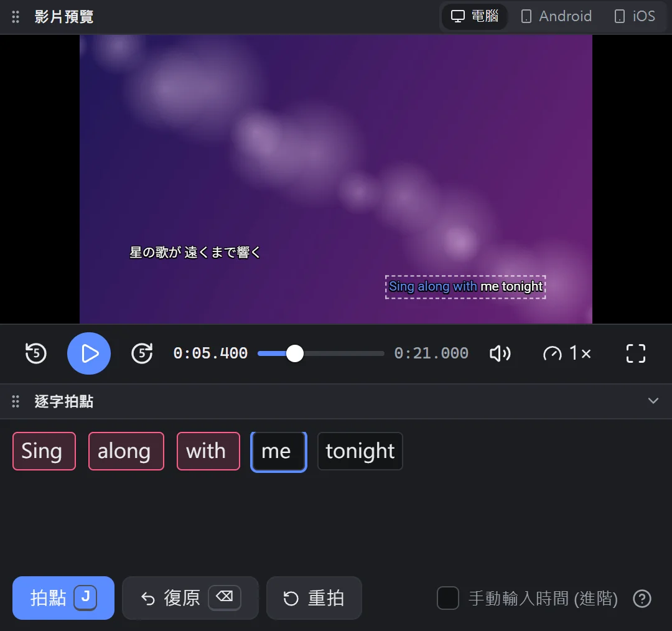Viewport: 672px width, 631px height.
Task: Switch preview to Android tab
Action: 556,17
